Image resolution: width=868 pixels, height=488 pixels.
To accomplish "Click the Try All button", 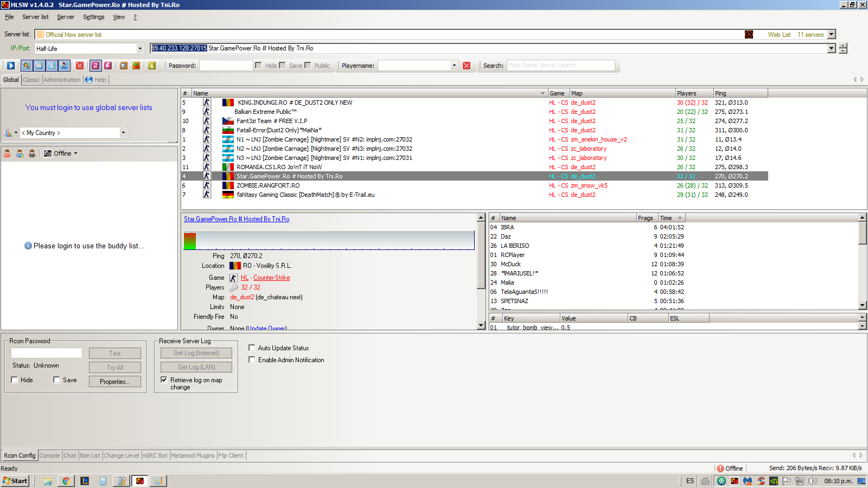I will click(x=115, y=367).
